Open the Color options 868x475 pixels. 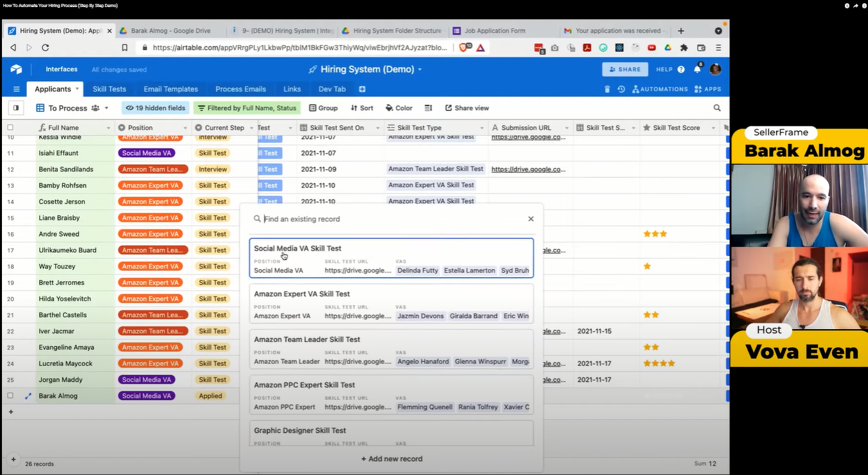tap(399, 108)
